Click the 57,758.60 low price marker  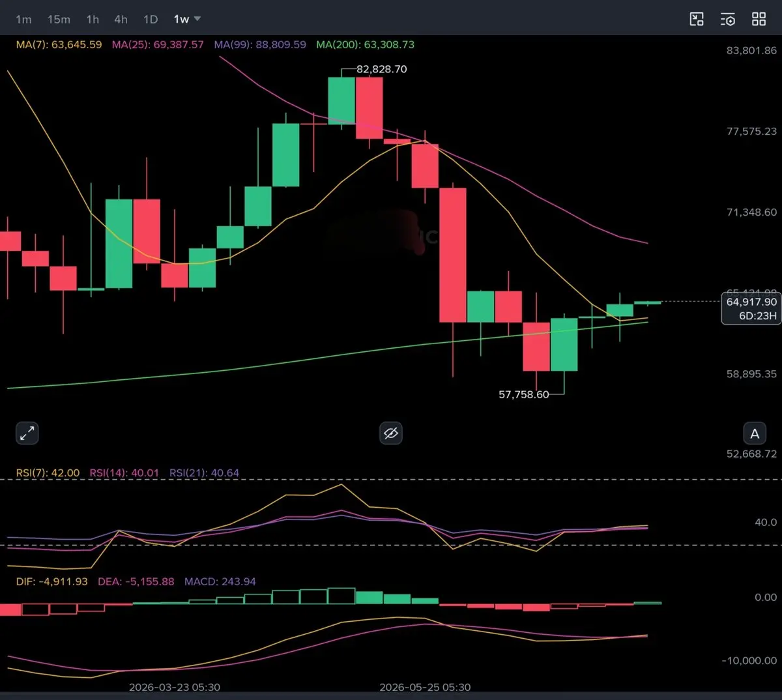[523, 394]
